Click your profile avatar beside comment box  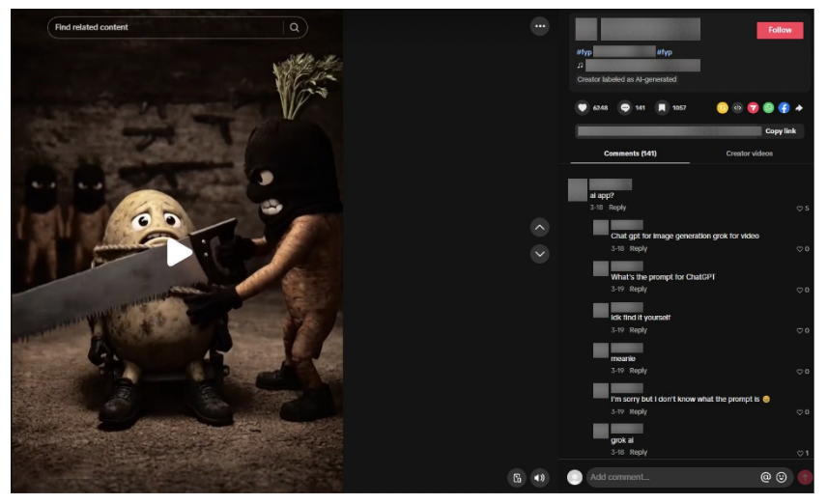tap(575, 478)
